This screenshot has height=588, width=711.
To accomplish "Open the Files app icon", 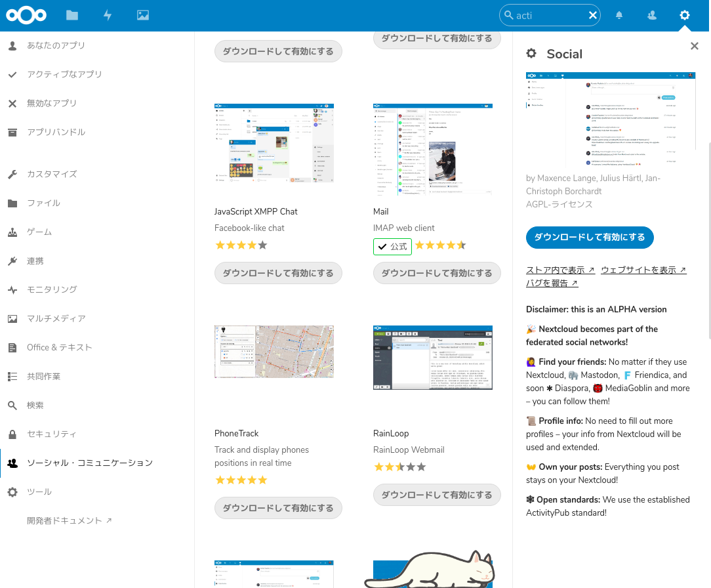I will 72,16.
